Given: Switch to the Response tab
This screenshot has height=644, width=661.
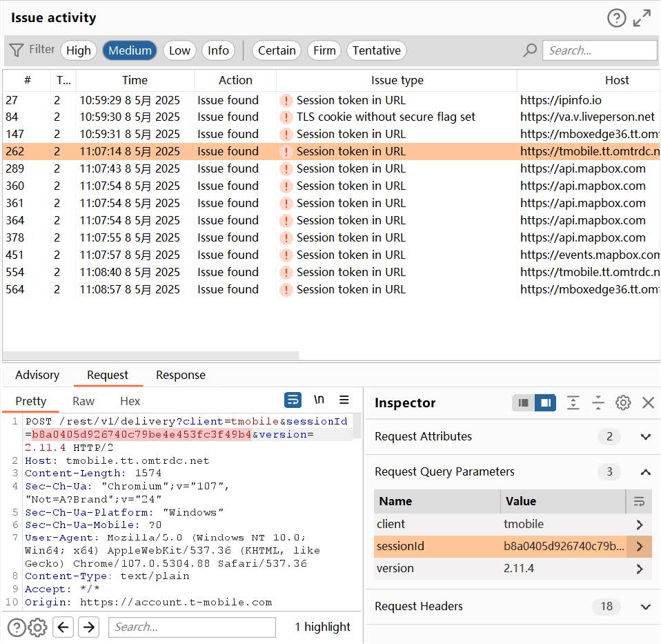Looking at the screenshot, I should (x=180, y=375).
